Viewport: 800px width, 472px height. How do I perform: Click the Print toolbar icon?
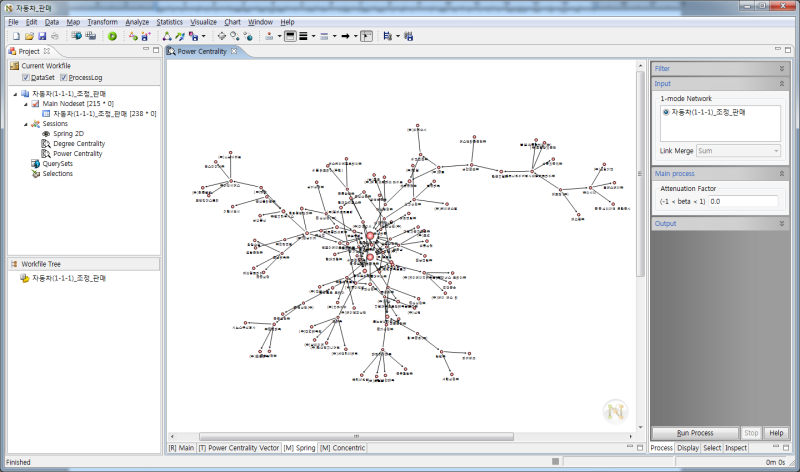55,36
